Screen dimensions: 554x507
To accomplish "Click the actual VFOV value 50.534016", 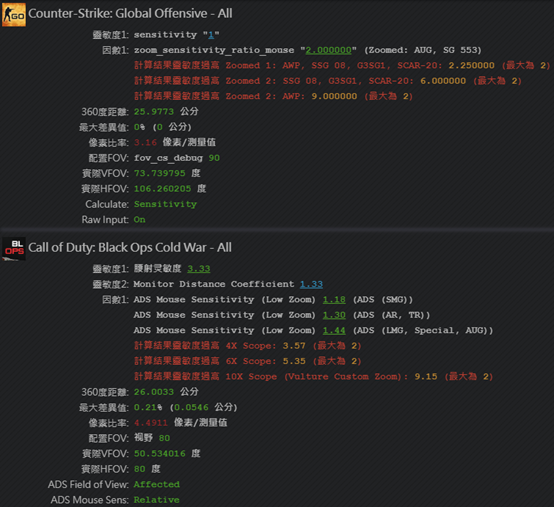I will 160,454.
